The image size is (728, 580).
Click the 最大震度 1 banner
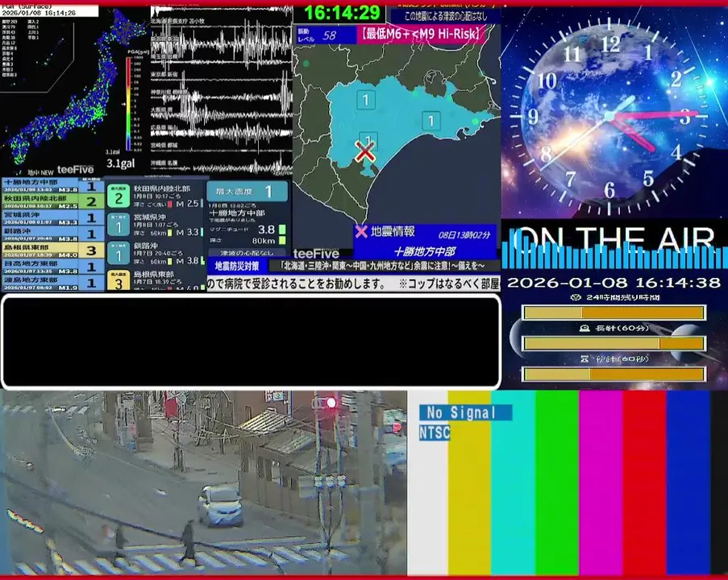248,191
